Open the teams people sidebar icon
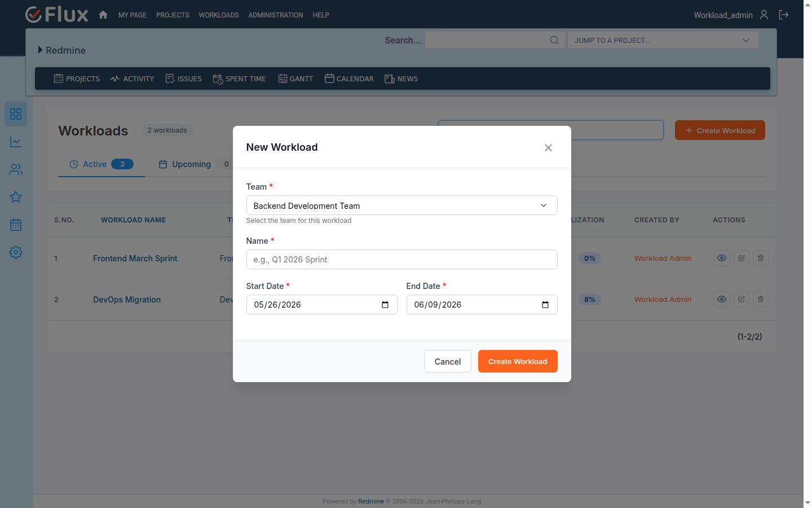 point(16,169)
